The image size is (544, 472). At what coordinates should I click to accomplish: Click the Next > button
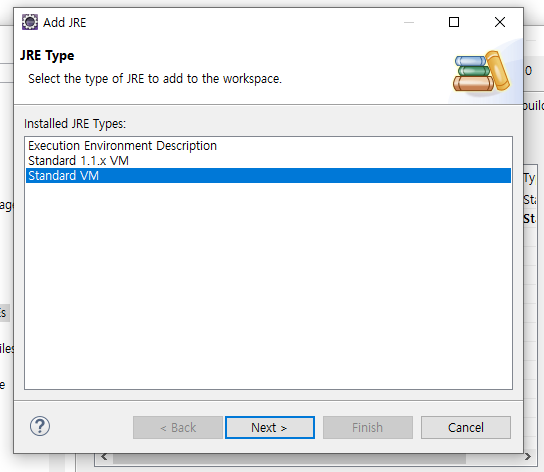270,428
